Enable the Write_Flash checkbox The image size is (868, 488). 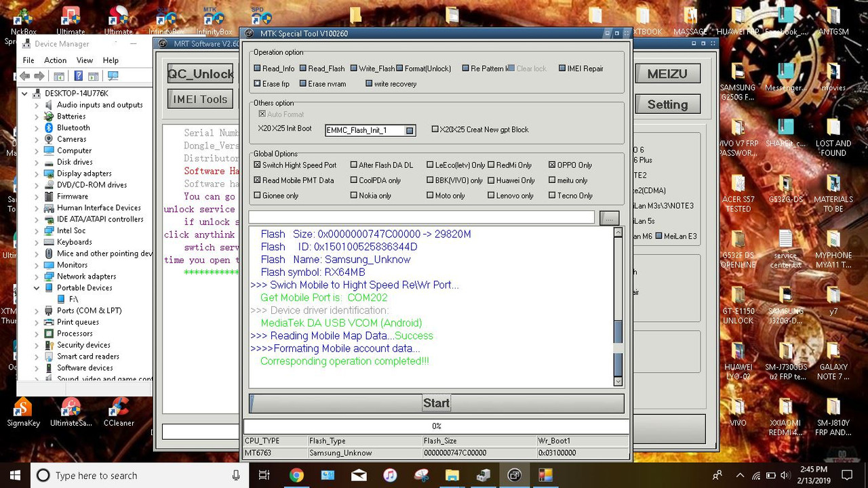(x=372, y=68)
